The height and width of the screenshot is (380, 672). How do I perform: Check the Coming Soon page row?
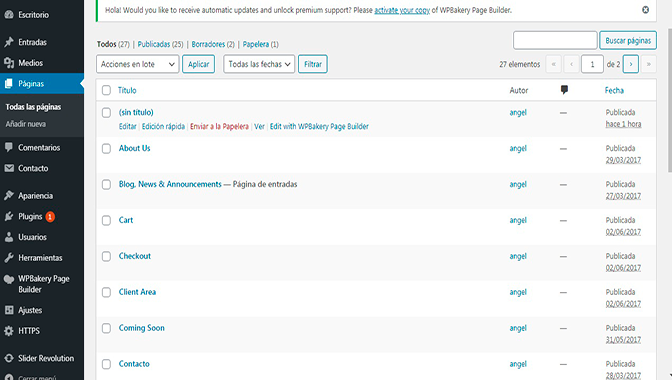tap(106, 328)
